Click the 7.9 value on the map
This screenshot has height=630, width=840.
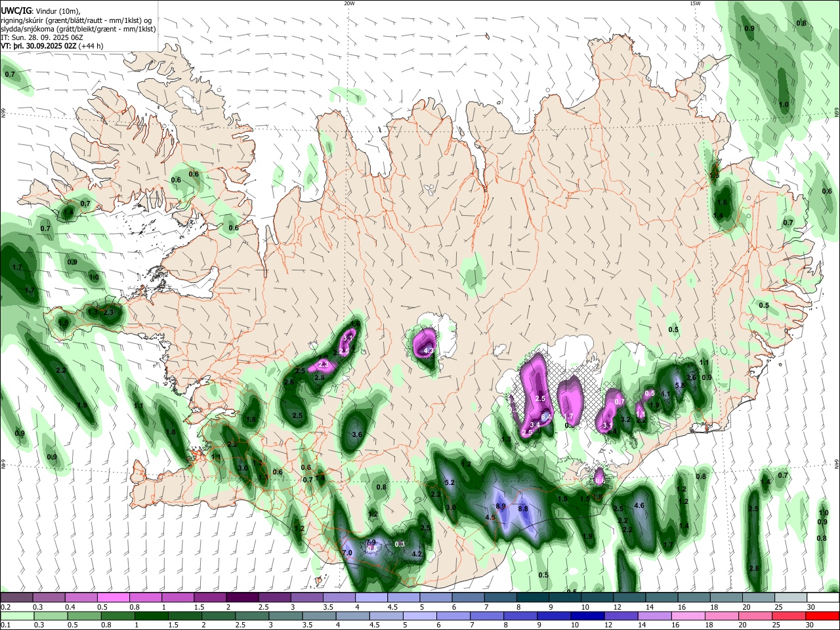[371, 543]
